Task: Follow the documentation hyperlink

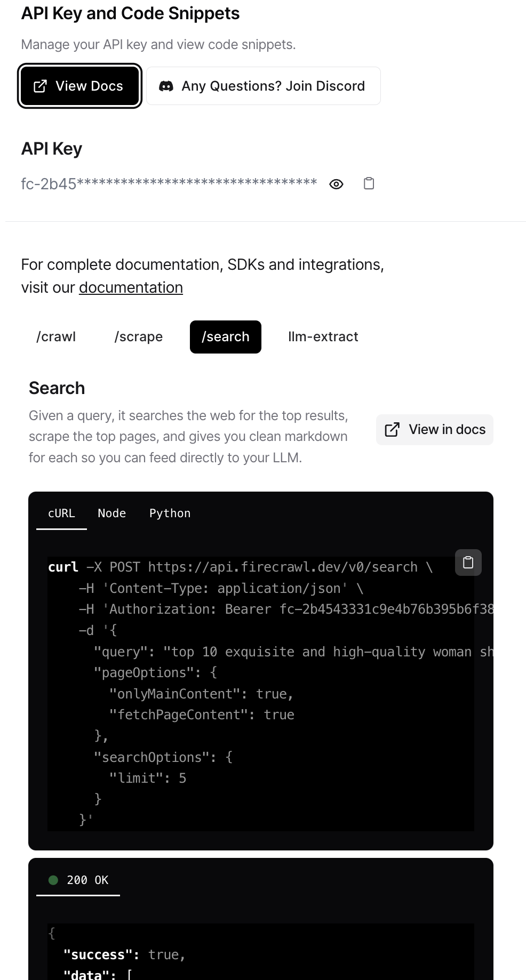Action: point(131,287)
